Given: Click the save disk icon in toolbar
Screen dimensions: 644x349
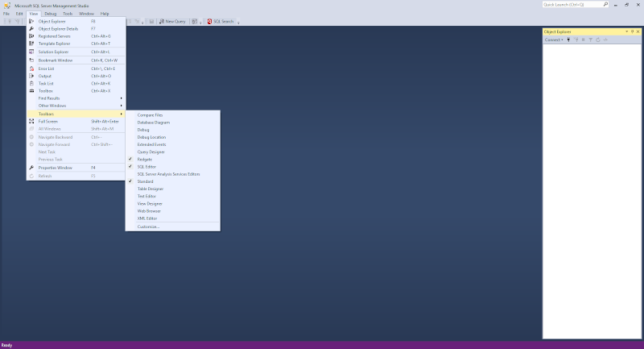Looking at the screenshot, I should coord(151,22).
